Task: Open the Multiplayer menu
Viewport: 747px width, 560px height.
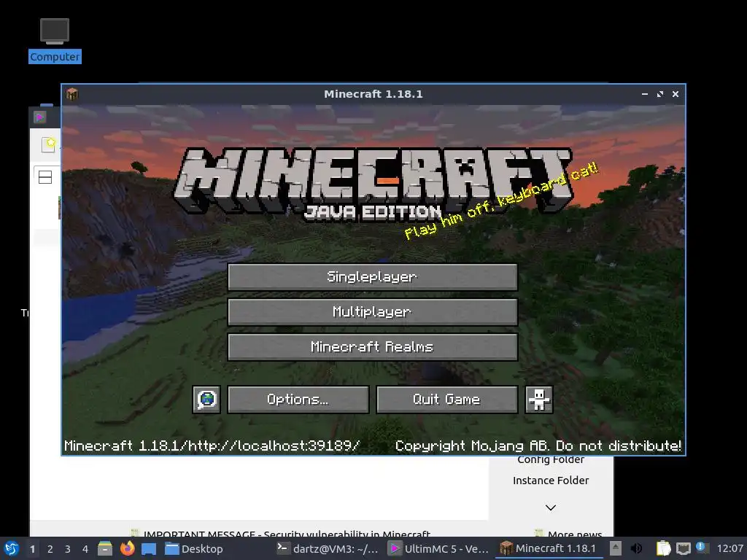Action: (x=373, y=312)
